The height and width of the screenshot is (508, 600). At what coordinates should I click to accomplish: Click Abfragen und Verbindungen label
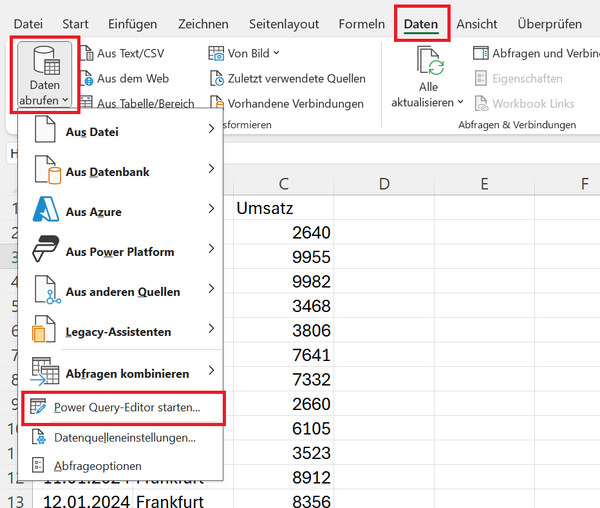click(x=546, y=53)
